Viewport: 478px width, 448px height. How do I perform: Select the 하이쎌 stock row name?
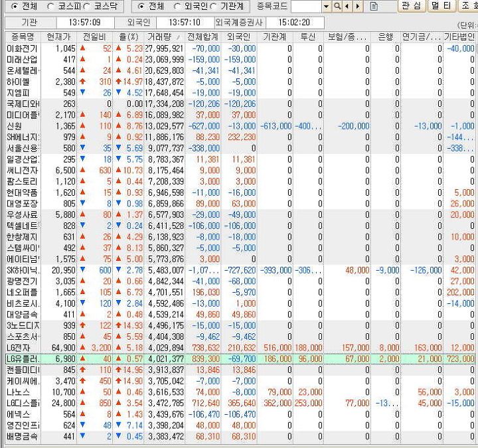tap(18, 82)
